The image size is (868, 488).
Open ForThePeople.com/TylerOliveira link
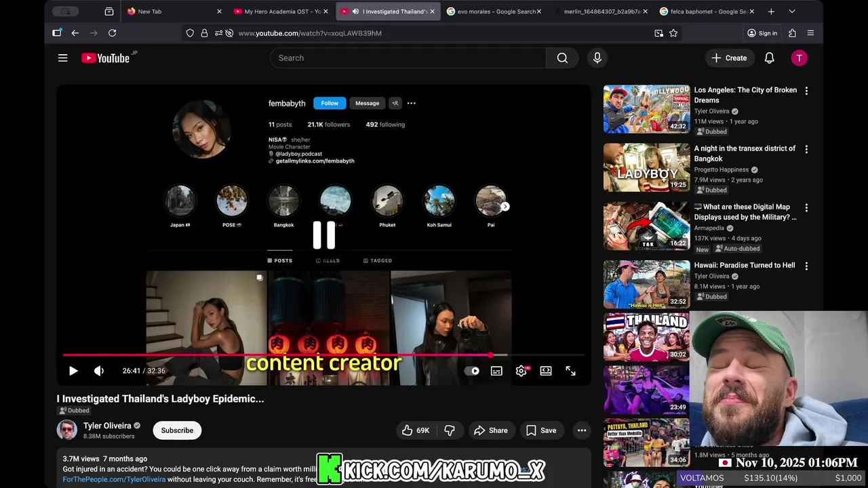pos(114,479)
